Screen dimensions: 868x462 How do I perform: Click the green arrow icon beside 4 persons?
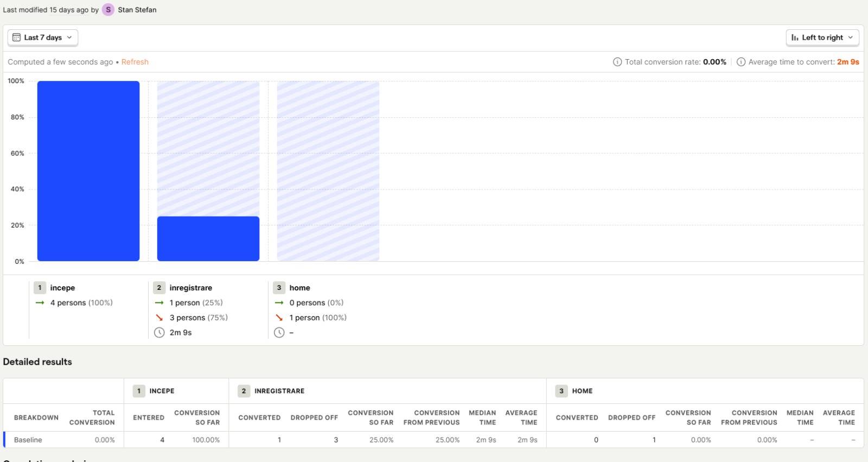coord(40,303)
